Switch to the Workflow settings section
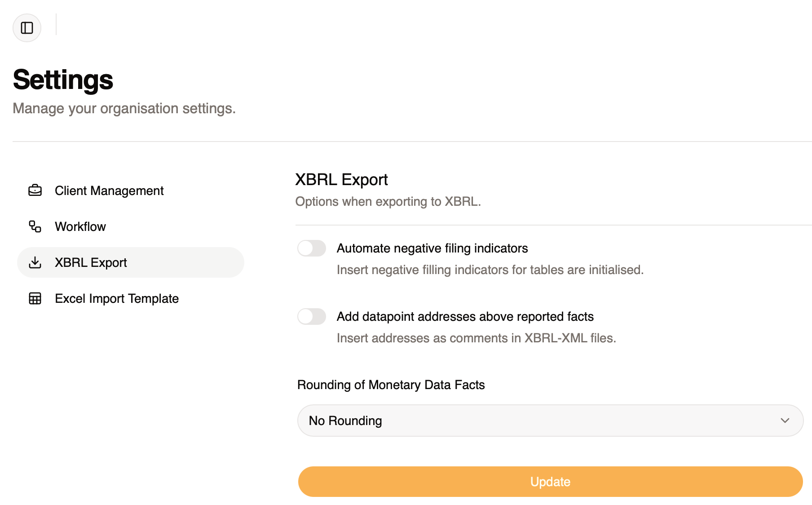 pyautogui.click(x=80, y=226)
